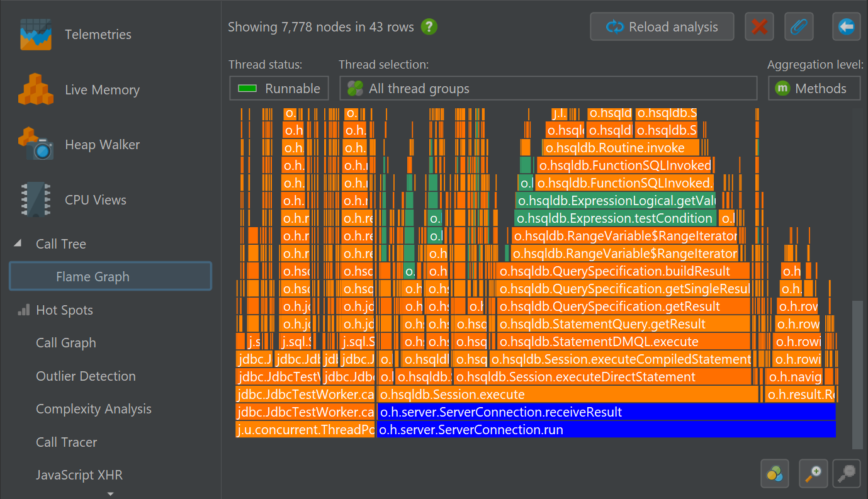This screenshot has height=499, width=868.
Task: Select the CPU Views chip icon
Action: coord(35,199)
